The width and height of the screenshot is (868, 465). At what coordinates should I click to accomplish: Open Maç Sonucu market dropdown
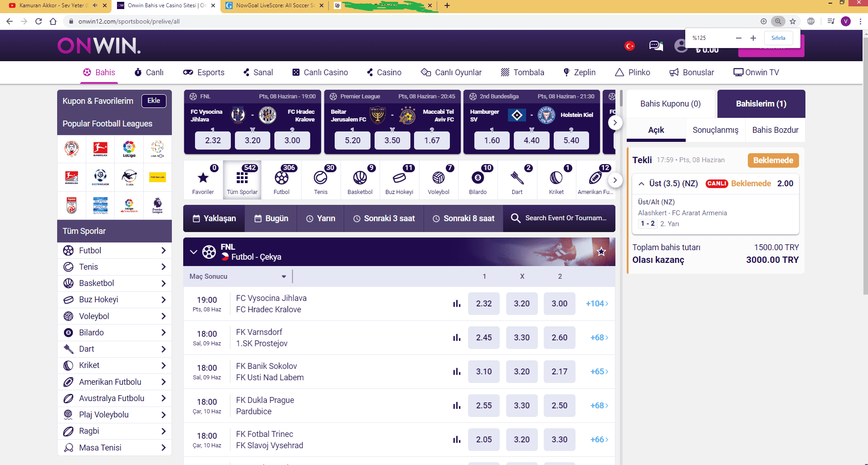238,276
